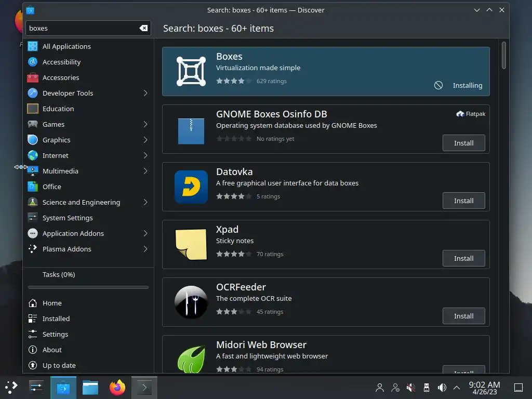Click the Midori leaf icon
Screen dimensions: 532x399
(x=191, y=359)
